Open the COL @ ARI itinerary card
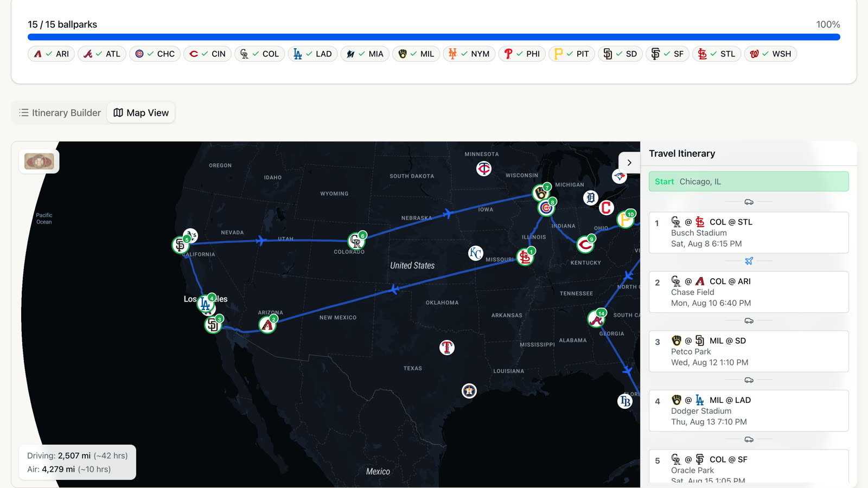 click(749, 292)
